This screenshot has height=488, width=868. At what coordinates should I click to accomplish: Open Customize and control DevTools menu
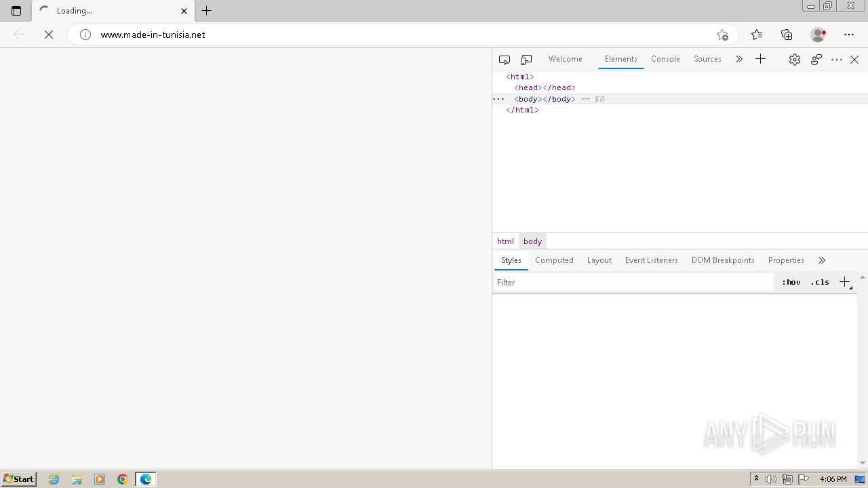coord(837,60)
